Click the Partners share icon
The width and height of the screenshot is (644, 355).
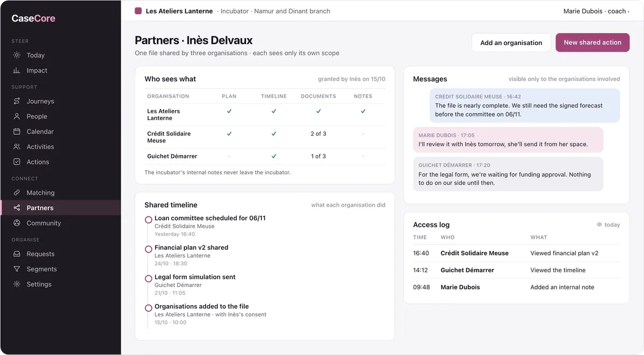17,208
